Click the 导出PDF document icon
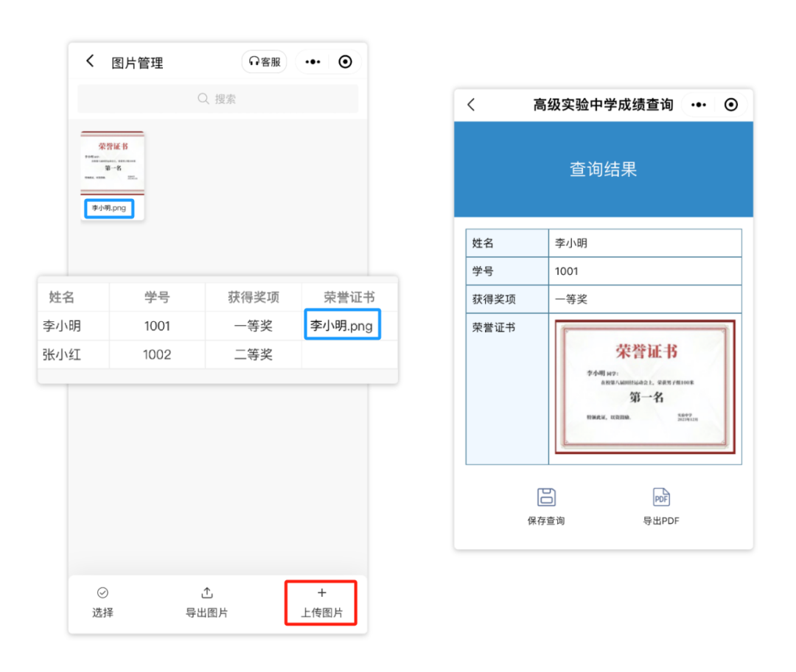The image size is (796, 672). click(660, 497)
